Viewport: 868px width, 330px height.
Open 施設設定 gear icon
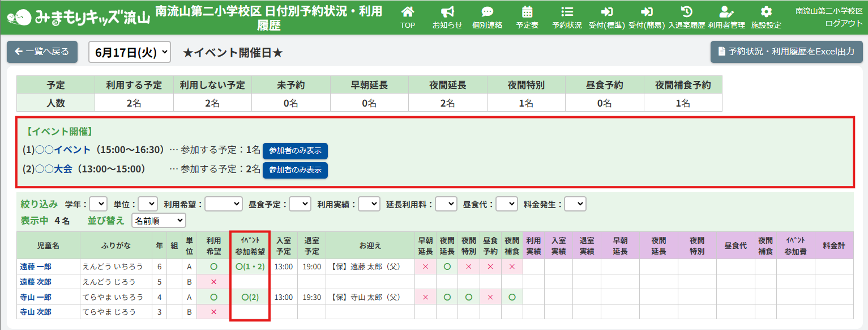click(766, 12)
